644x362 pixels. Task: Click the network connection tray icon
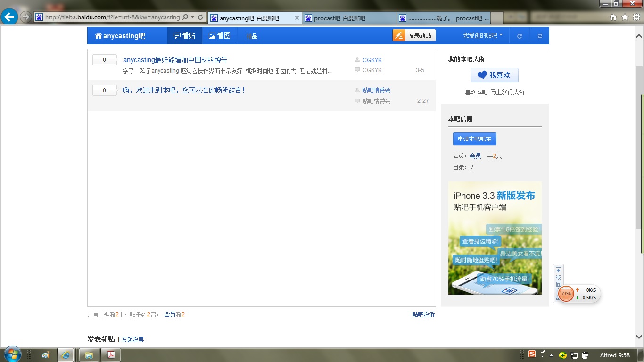(x=574, y=355)
